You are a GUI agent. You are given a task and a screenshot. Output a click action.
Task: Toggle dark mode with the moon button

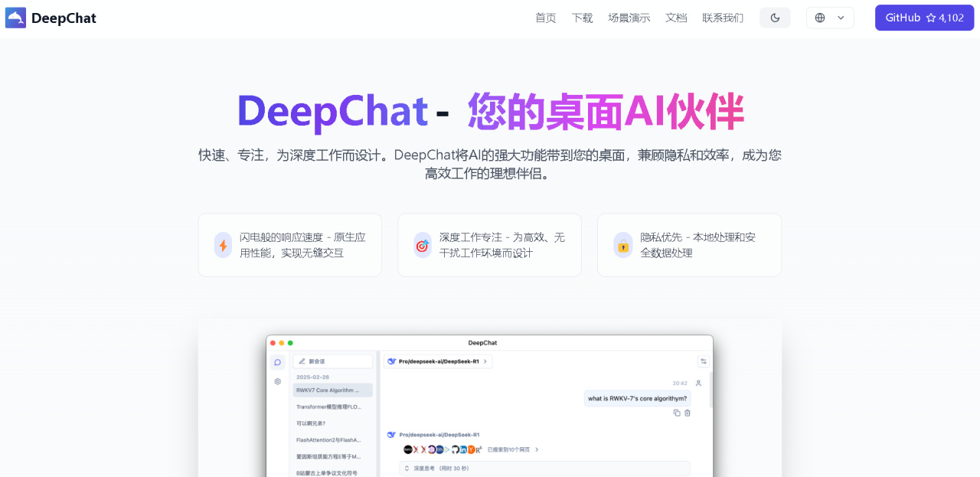tap(775, 18)
